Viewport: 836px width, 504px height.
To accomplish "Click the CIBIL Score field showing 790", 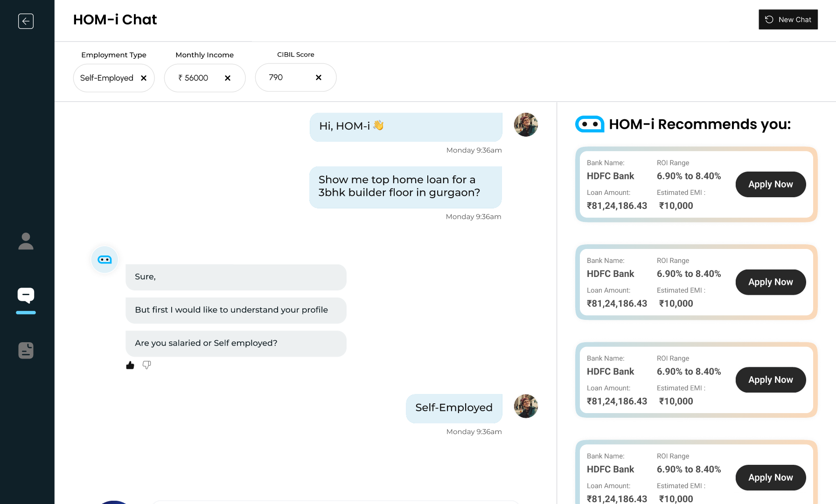I will (x=296, y=77).
